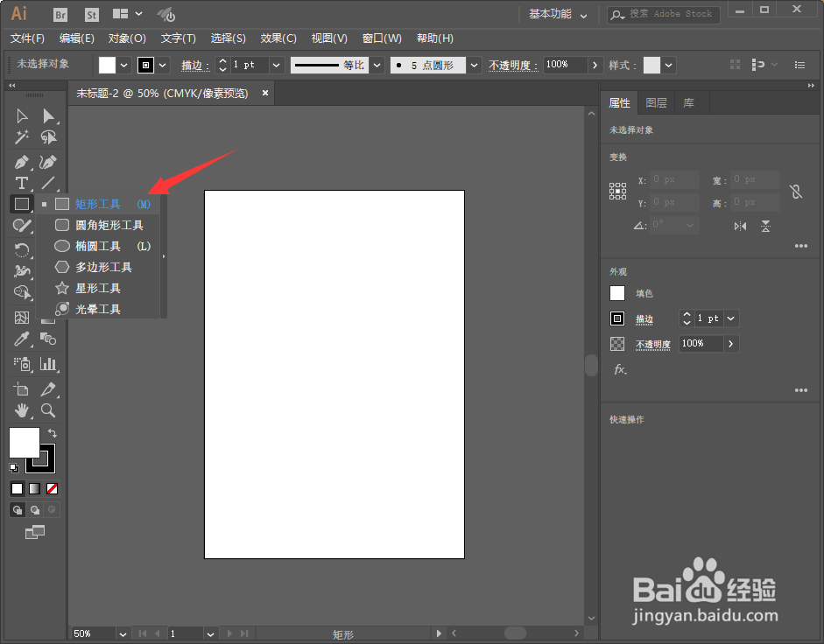Image resolution: width=824 pixels, height=644 pixels.
Task: Flip horizontally in Transform section
Action: pos(740,227)
